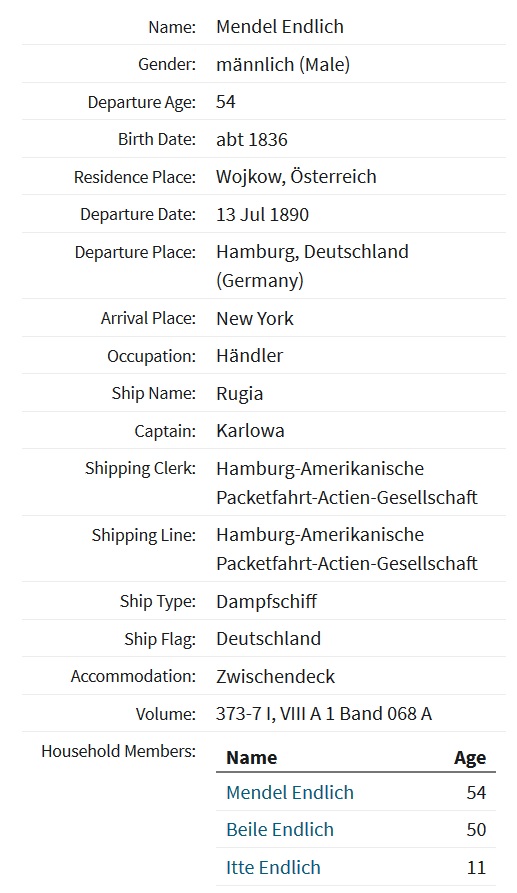
Task: Click the birth date value abt 1836
Action: 252,140
